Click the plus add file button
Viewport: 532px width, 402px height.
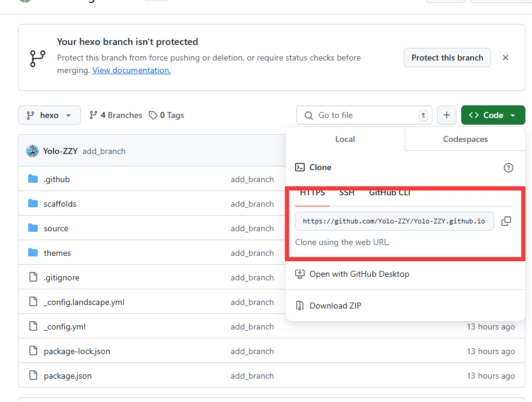pyautogui.click(x=446, y=115)
